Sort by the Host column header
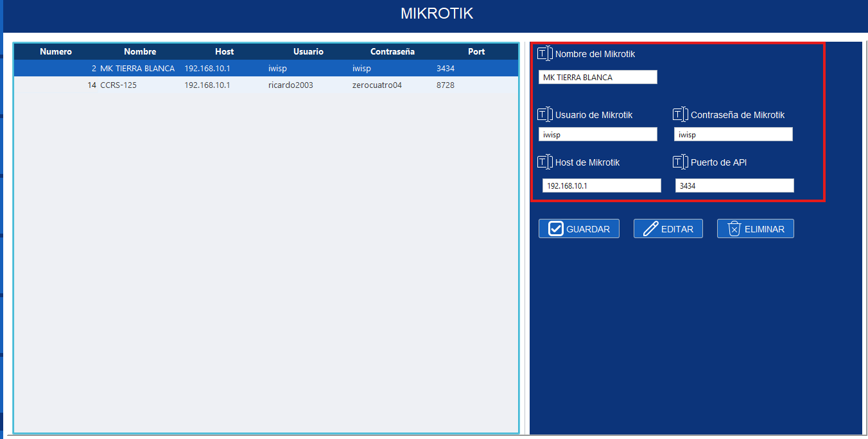Image resolution: width=868 pixels, height=439 pixels. pyautogui.click(x=225, y=51)
